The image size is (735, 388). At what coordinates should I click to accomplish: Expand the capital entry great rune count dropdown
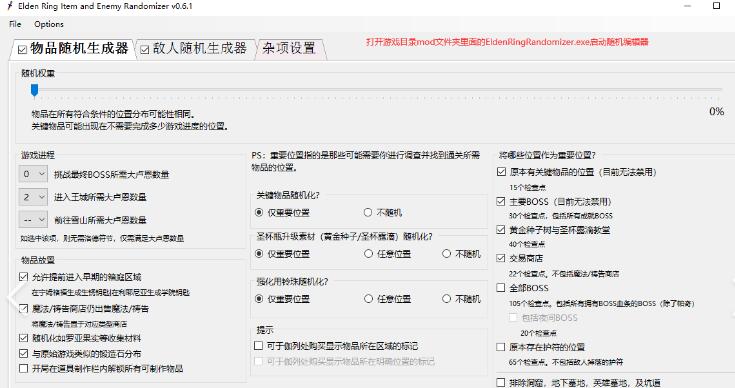[33, 197]
